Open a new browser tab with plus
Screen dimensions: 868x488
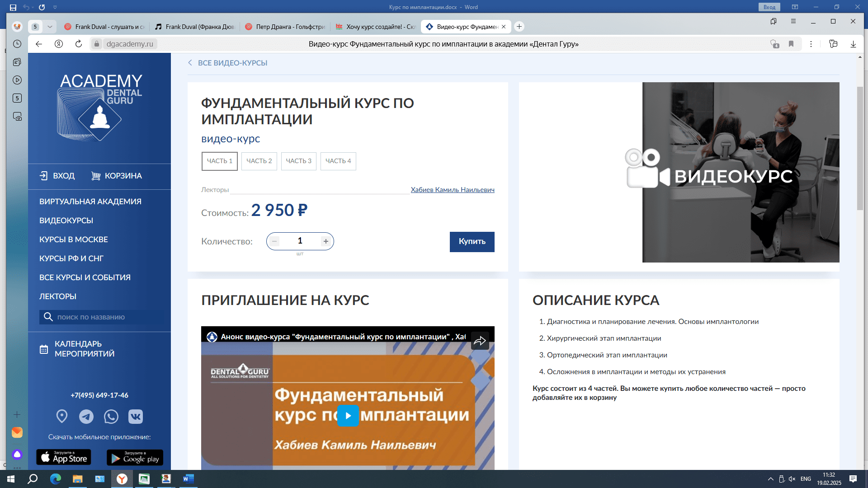point(519,27)
